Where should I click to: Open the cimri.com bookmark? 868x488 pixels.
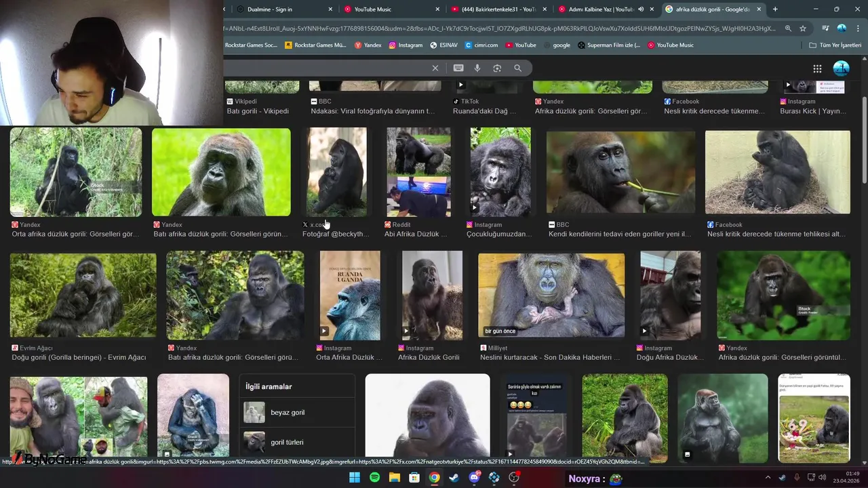pyautogui.click(x=481, y=45)
